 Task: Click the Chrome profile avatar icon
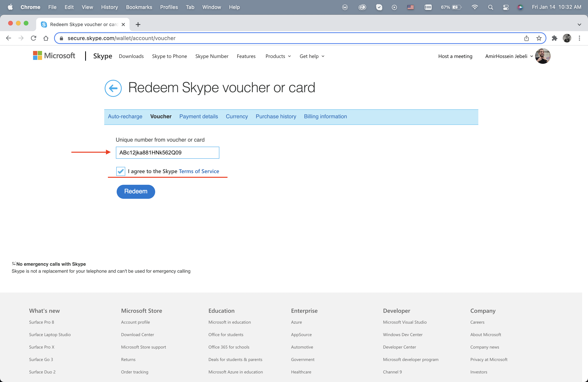[x=567, y=38]
